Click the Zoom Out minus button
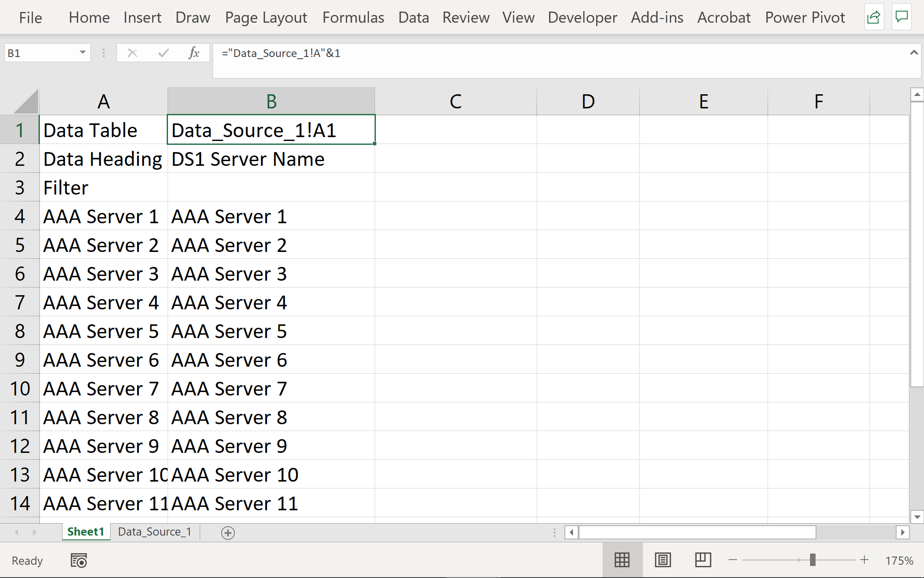This screenshot has width=924, height=578. click(x=733, y=560)
